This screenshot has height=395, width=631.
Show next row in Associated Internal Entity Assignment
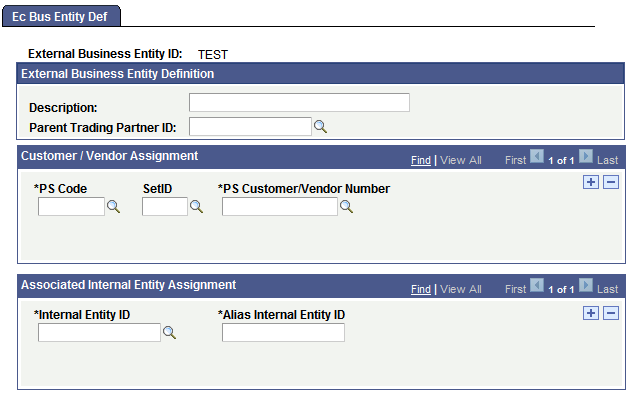(586, 285)
